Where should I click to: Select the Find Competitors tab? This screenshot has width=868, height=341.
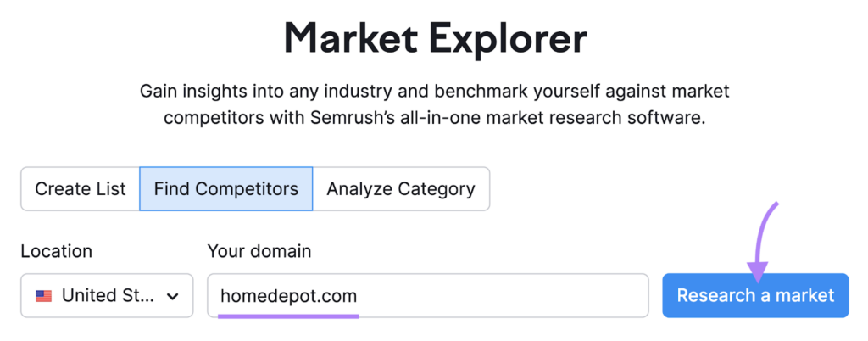click(x=225, y=189)
